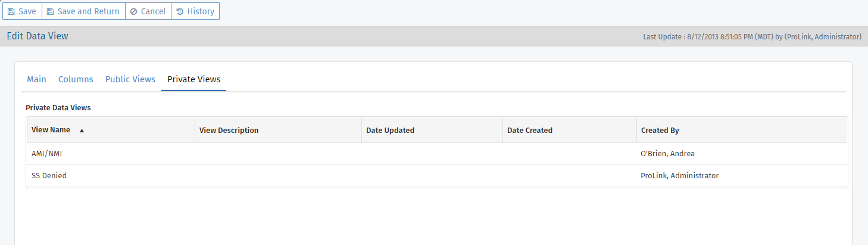Click the Cancel circle-slash icon

coord(133,11)
